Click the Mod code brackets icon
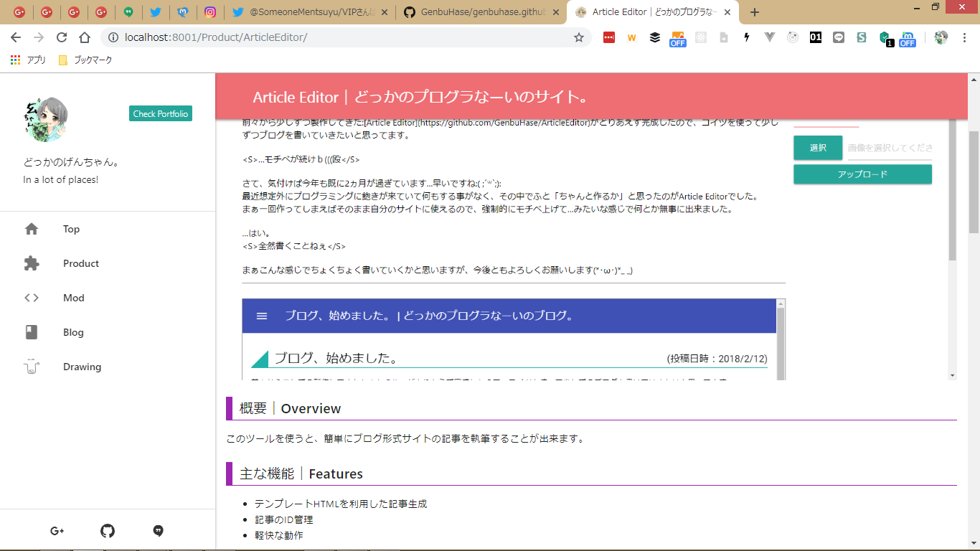The height and width of the screenshot is (551, 980). [32, 298]
